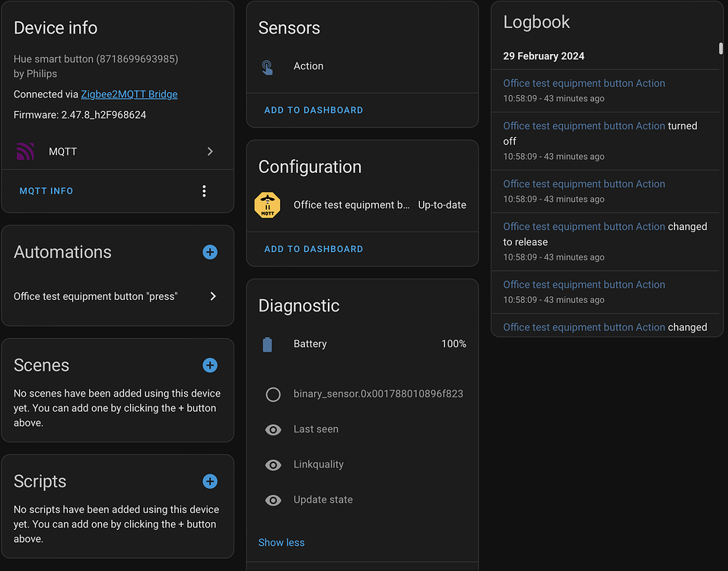The height and width of the screenshot is (571, 728).
Task: Toggle visibility of Linkquality entity
Action: (273, 464)
